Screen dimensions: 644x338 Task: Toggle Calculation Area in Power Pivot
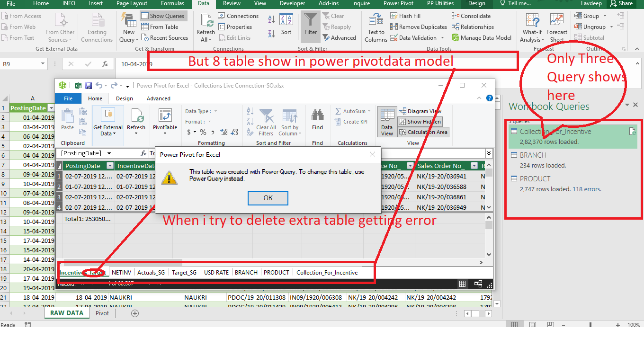(x=423, y=132)
